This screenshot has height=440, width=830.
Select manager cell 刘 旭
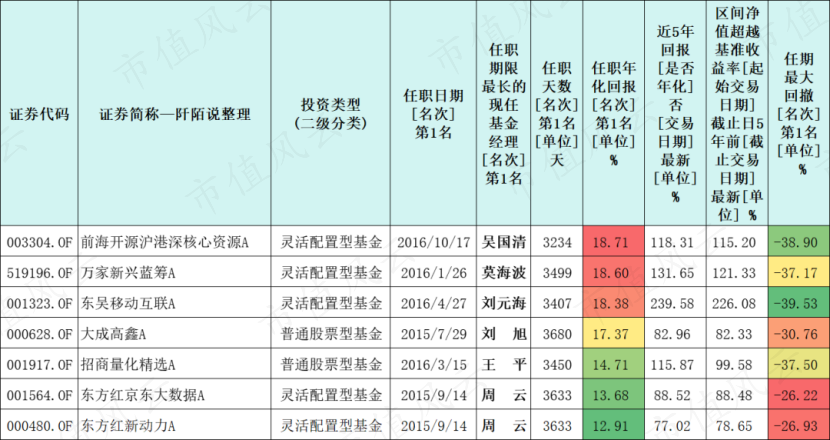pyautogui.click(x=503, y=334)
